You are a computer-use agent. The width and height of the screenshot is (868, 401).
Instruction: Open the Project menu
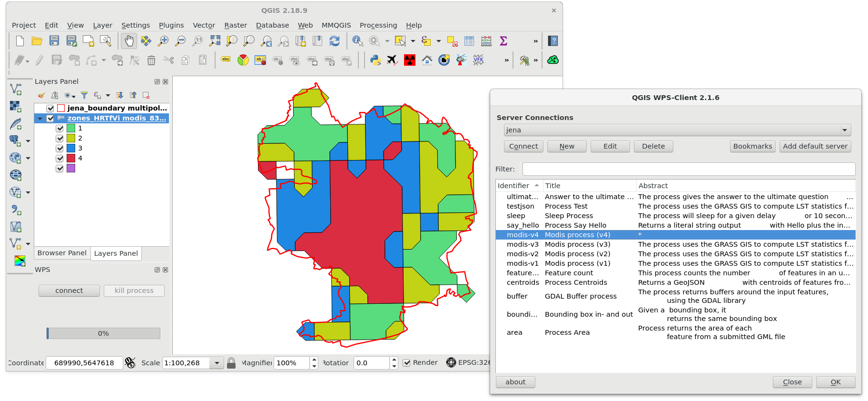coord(24,25)
